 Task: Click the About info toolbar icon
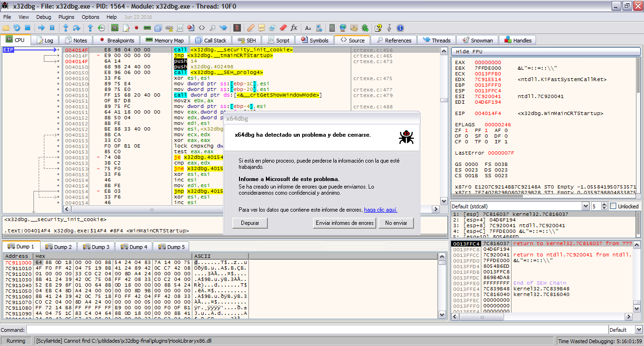point(400,28)
